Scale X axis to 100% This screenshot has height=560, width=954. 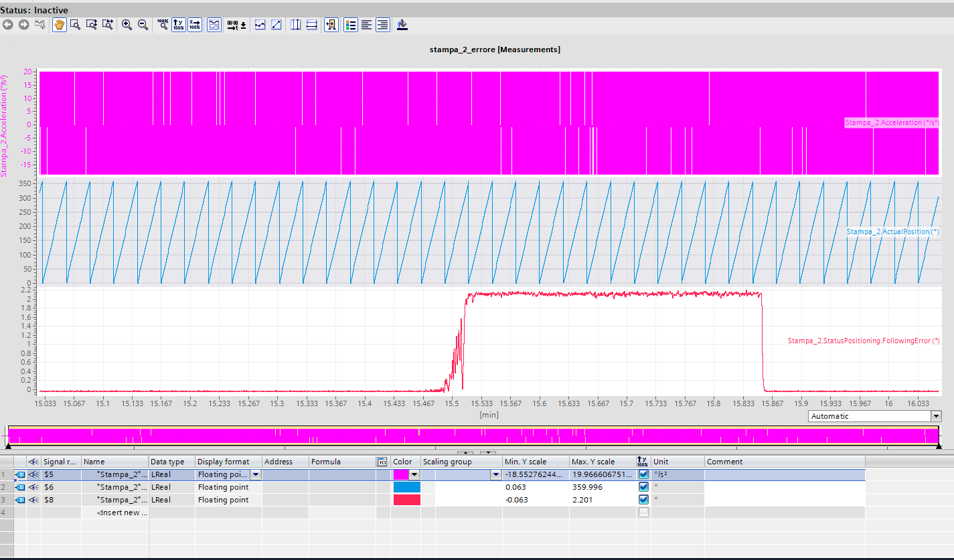194,25
